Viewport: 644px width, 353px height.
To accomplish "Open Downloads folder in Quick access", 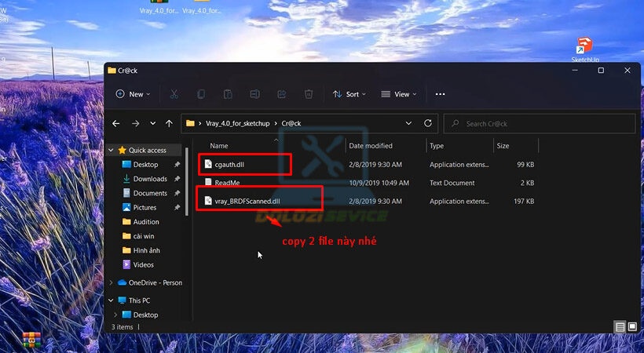I will pos(149,179).
